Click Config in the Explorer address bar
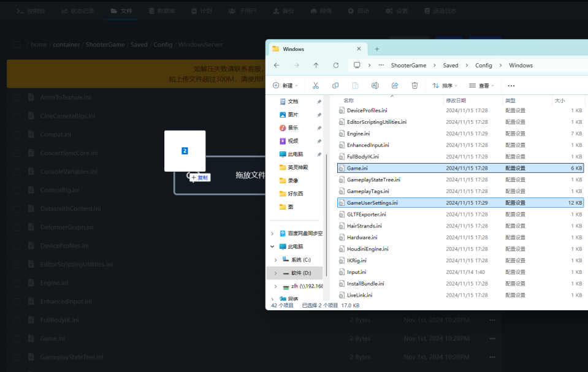Viewport: 588px width, 372px height. [x=483, y=65]
